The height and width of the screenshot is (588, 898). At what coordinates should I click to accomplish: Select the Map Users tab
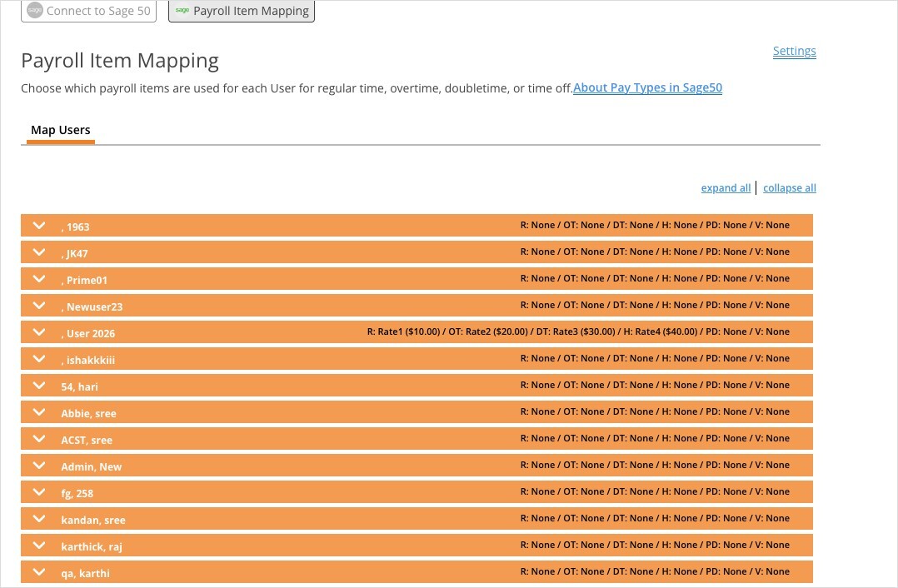61,131
